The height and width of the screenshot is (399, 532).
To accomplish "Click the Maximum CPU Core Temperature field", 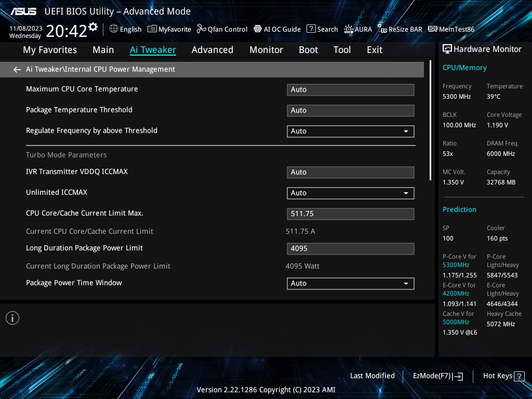I will (351, 90).
